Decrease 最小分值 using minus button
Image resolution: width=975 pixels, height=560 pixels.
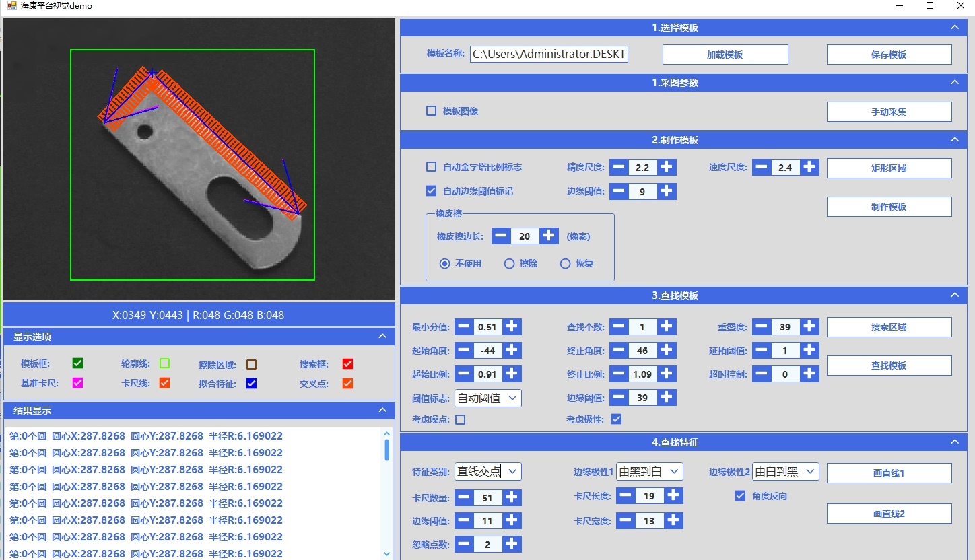point(464,327)
